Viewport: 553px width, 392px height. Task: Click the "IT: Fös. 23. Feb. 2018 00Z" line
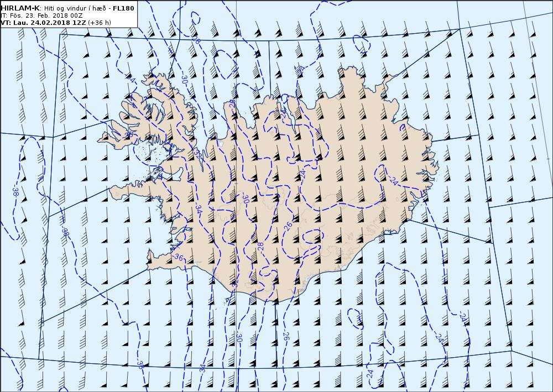click(x=41, y=15)
